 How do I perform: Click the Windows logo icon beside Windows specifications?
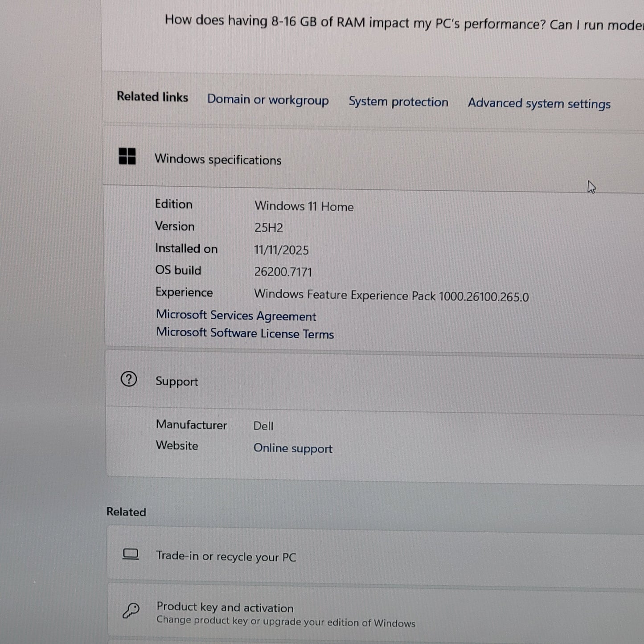click(127, 156)
